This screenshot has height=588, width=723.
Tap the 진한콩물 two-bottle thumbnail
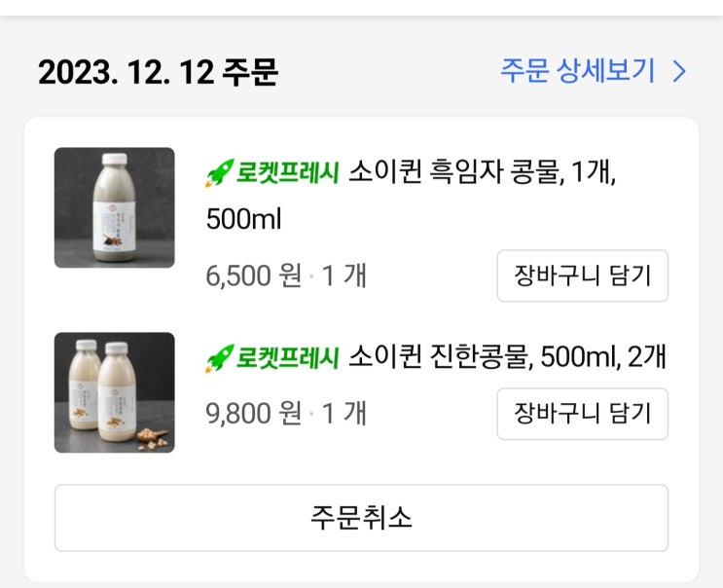115,392
